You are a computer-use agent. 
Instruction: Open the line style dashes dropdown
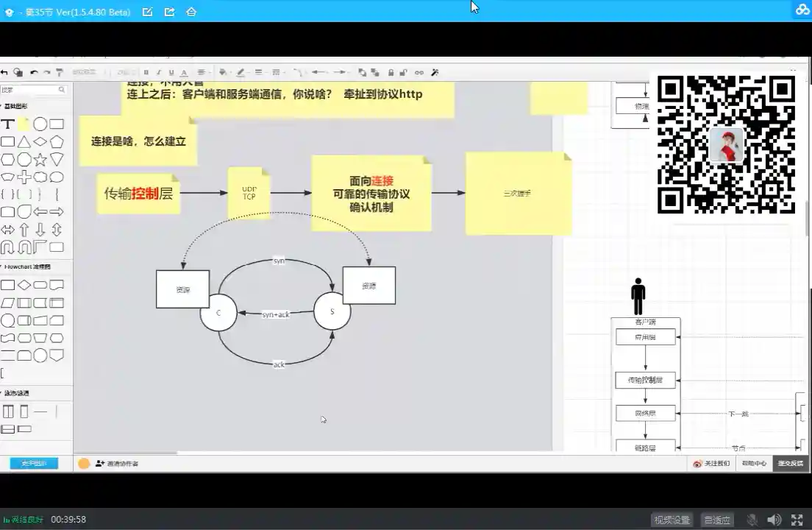(x=277, y=73)
